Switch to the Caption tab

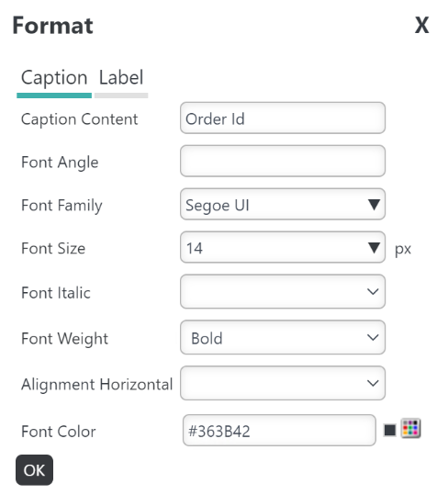point(54,78)
